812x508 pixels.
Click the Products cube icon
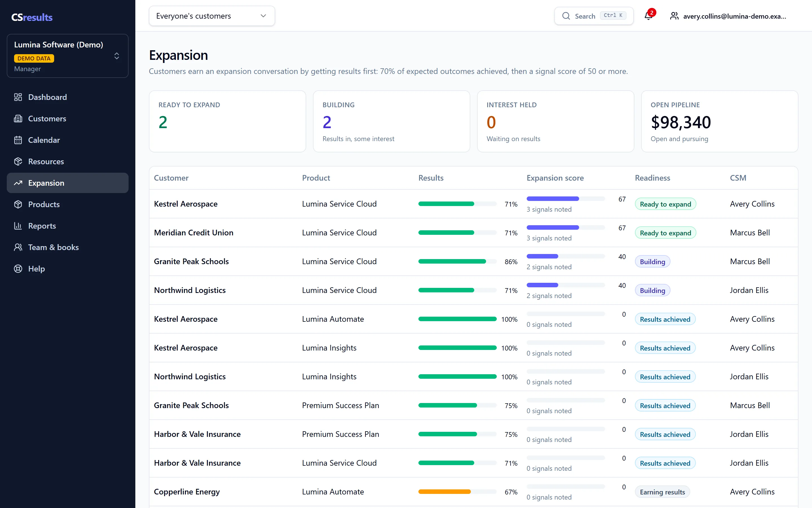[18, 204]
